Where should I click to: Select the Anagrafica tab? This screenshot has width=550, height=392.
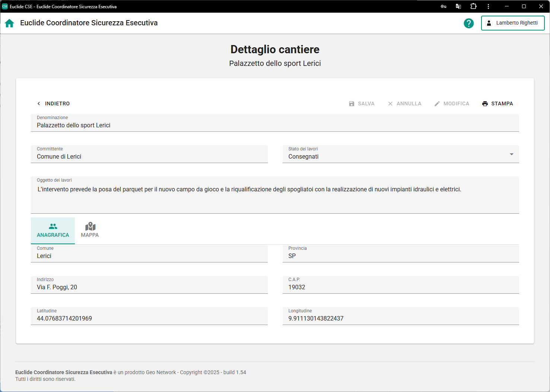click(53, 230)
